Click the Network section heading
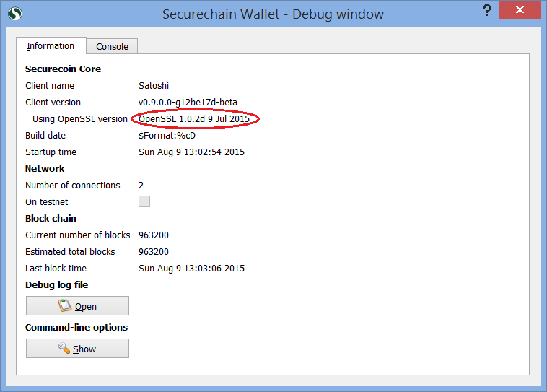Screen dimensions: 547x392 tap(45, 169)
